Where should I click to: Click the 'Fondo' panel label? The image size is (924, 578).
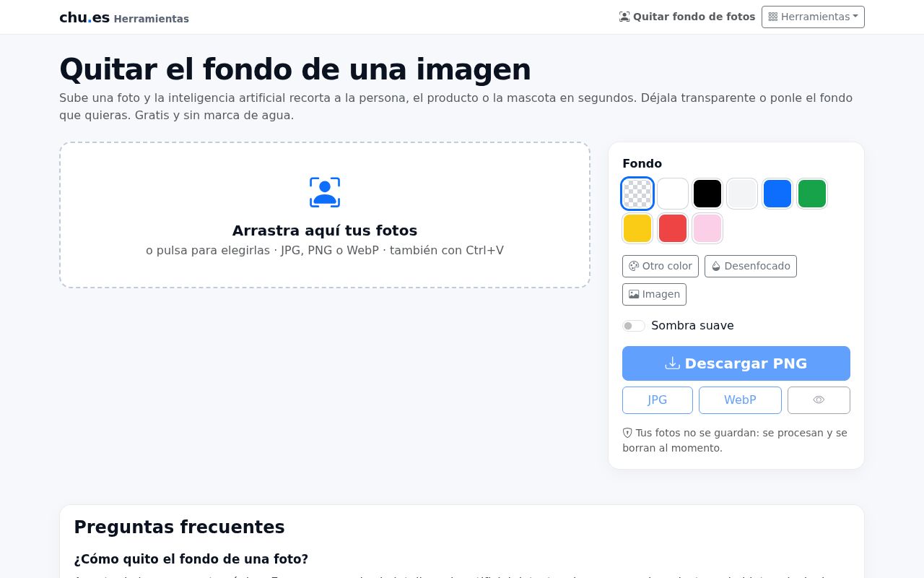click(x=642, y=164)
